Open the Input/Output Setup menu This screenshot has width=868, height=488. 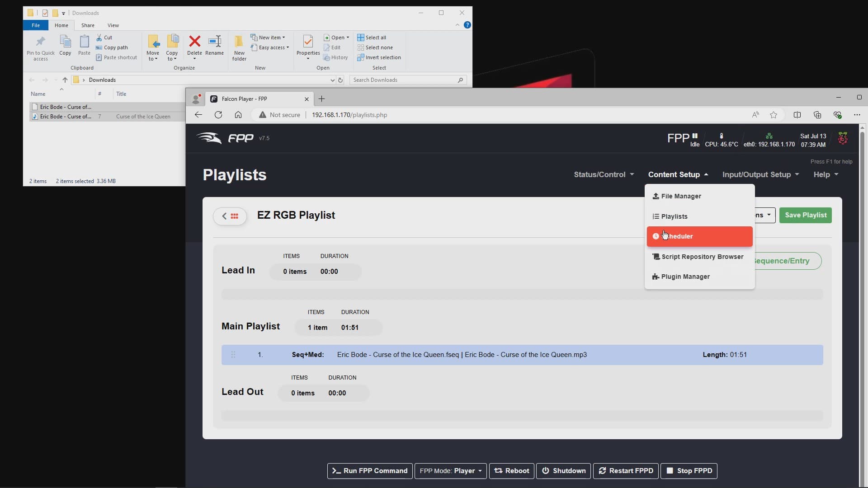pyautogui.click(x=760, y=174)
